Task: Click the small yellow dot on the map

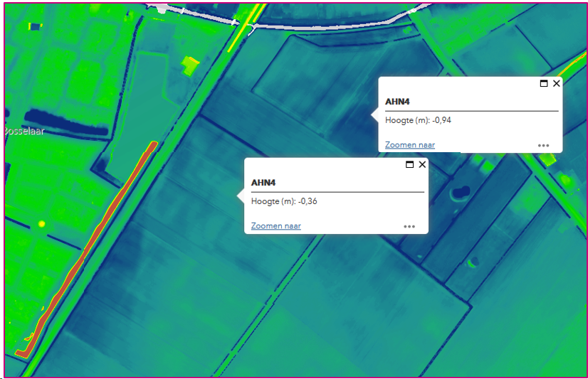Action: click(x=41, y=224)
